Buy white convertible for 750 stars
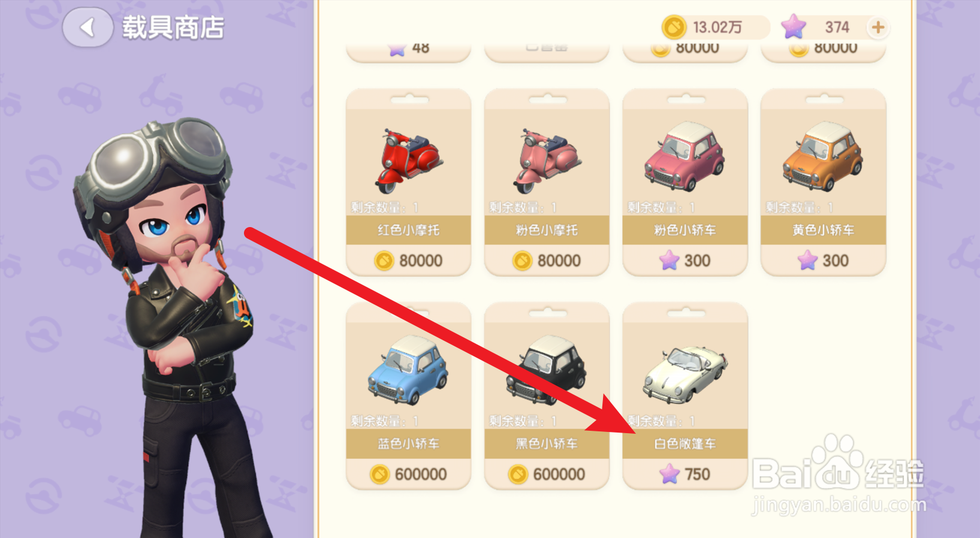Image resolution: width=980 pixels, height=538 pixels. pyautogui.click(x=685, y=474)
